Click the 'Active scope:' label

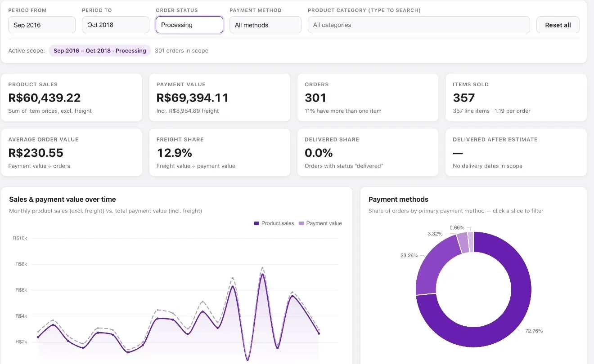coord(27,51)
